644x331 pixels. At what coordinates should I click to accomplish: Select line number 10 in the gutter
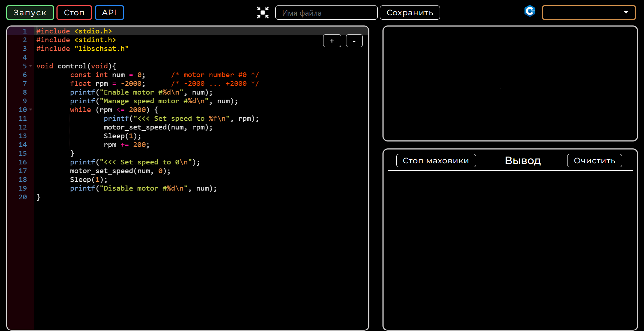pyautogui.click(x=22, y=109)
